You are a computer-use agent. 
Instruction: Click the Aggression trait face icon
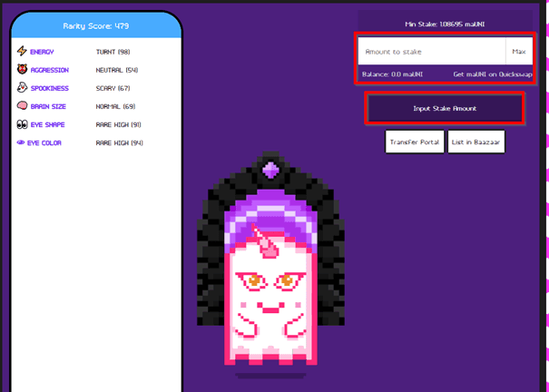click(22, 70)
